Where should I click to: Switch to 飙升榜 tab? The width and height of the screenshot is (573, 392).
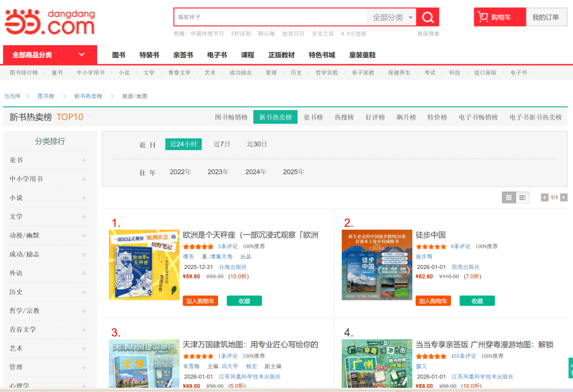click(406, 117)
